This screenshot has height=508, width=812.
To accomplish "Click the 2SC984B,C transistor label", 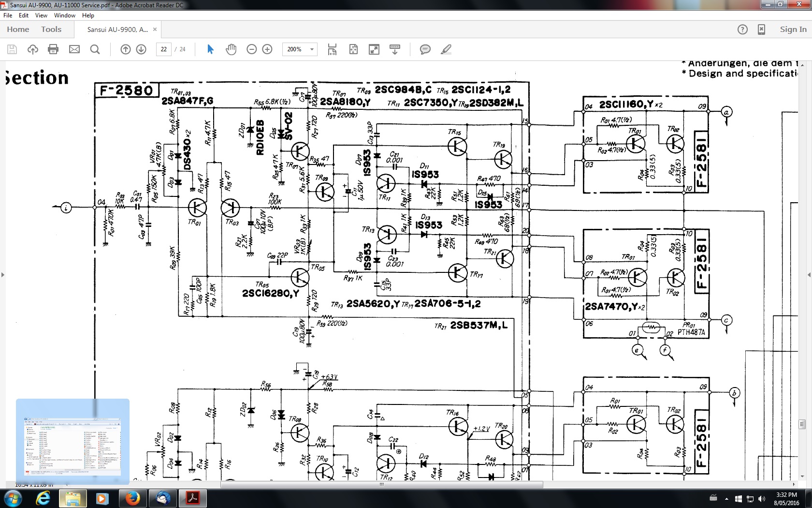I will (x=404, y=90).
